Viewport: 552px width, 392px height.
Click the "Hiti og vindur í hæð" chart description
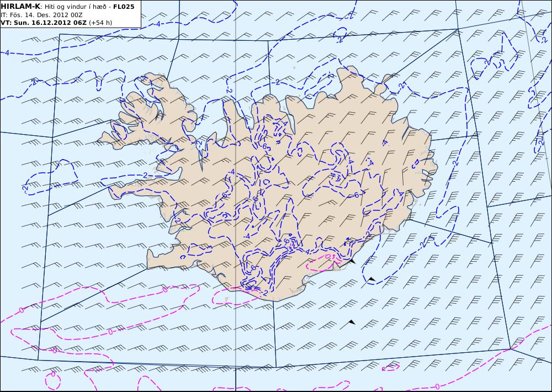pos(75,7)
